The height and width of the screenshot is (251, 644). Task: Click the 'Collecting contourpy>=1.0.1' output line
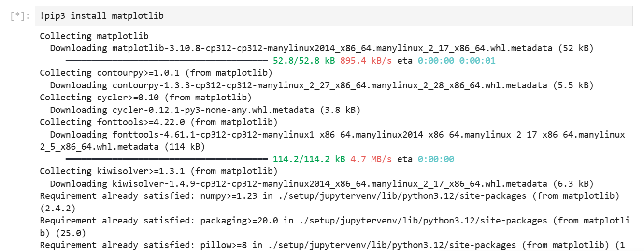click(x=156, y=73)
